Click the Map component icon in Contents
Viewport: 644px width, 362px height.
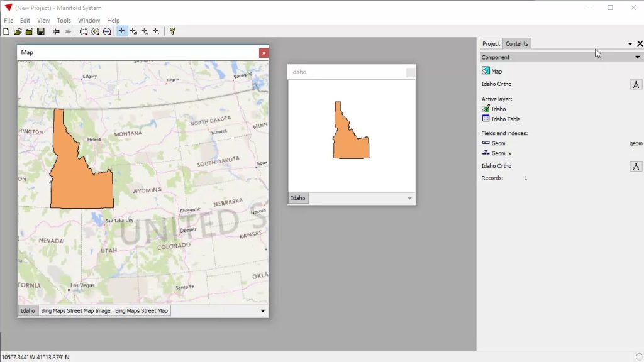tap(486, 71)
